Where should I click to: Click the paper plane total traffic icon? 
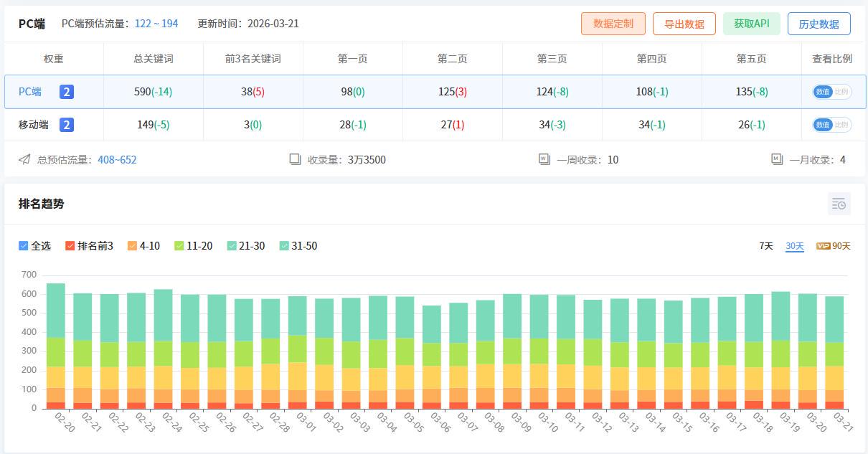point(24,159)
